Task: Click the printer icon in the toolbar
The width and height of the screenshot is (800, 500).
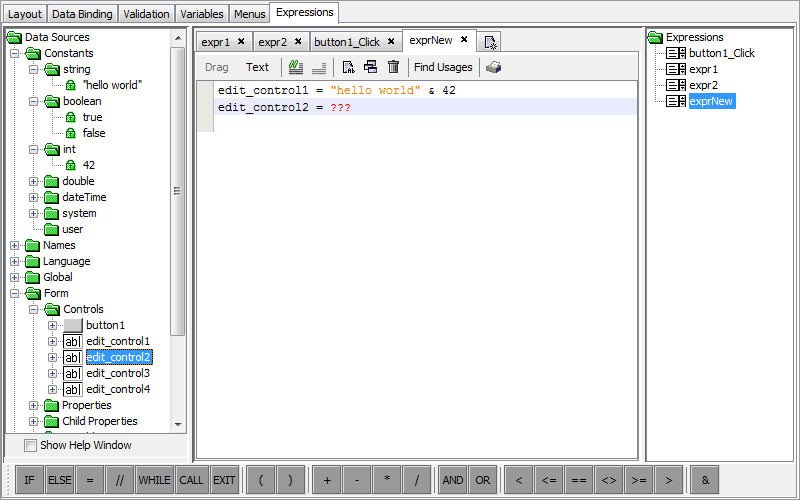Action: [x=494, y=67]
